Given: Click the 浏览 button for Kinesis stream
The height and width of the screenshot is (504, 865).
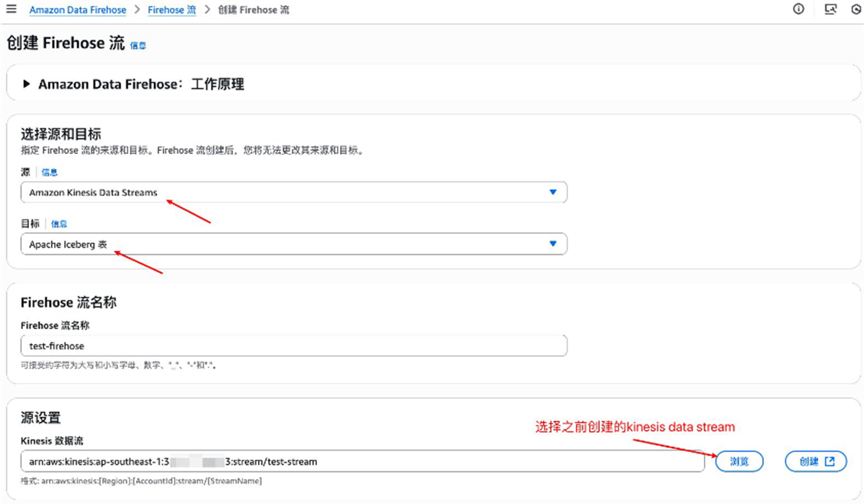Looking at the screenshot, I should tap(739, 461).
